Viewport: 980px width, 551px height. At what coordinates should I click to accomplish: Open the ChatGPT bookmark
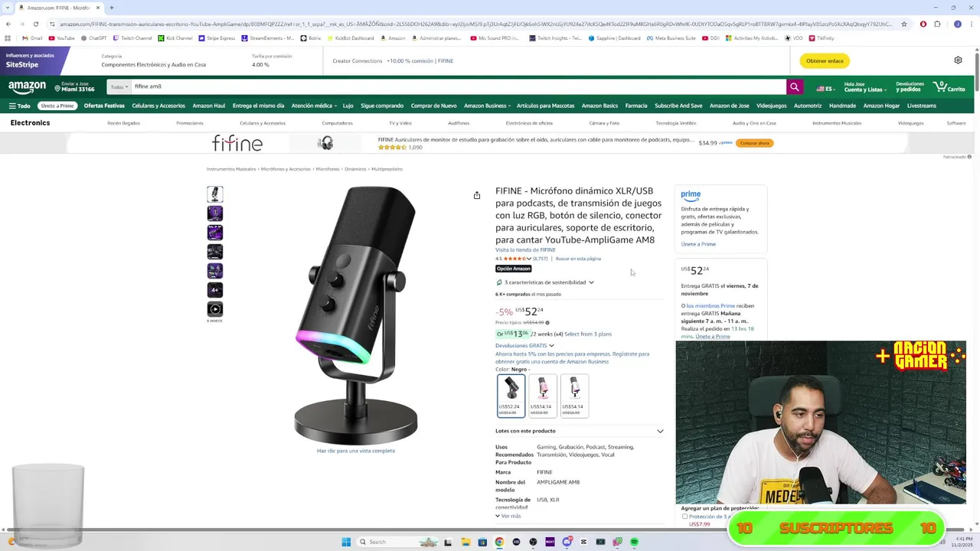point(94,37)
